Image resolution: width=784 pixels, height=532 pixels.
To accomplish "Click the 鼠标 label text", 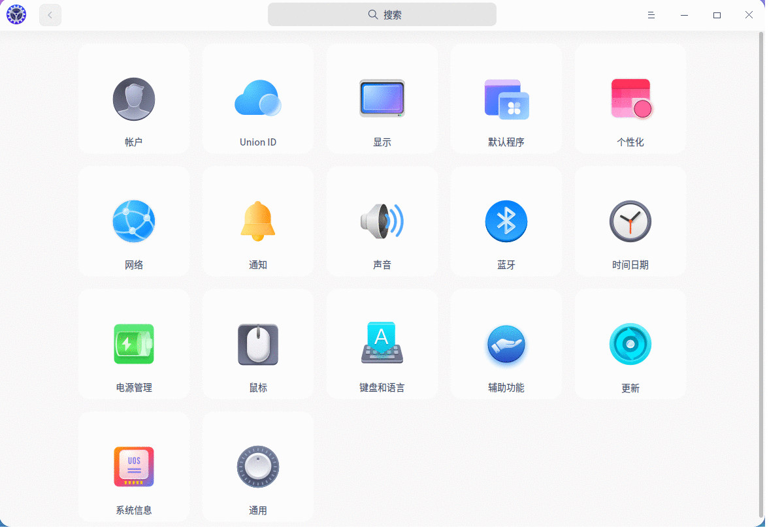I will click(x=258, y=388).
